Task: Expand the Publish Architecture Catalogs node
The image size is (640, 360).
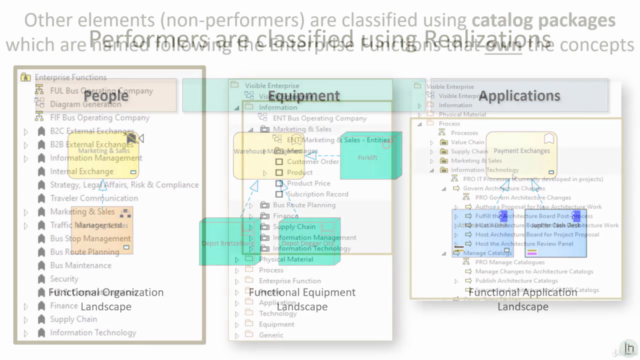Action: 456,281
